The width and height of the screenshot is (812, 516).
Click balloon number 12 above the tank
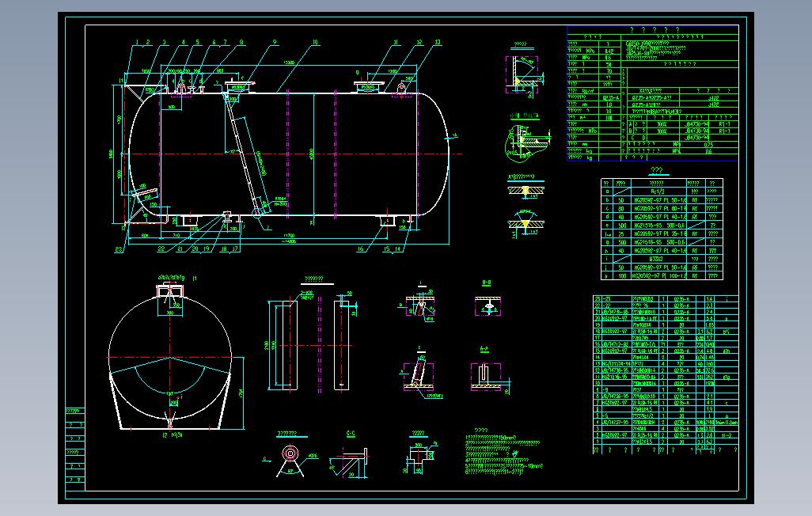[x=419, y=43]
